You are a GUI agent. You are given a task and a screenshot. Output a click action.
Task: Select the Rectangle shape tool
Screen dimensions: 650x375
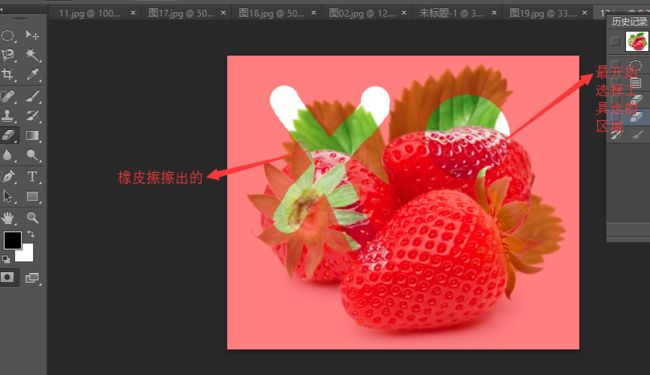(x=32, y=196)
